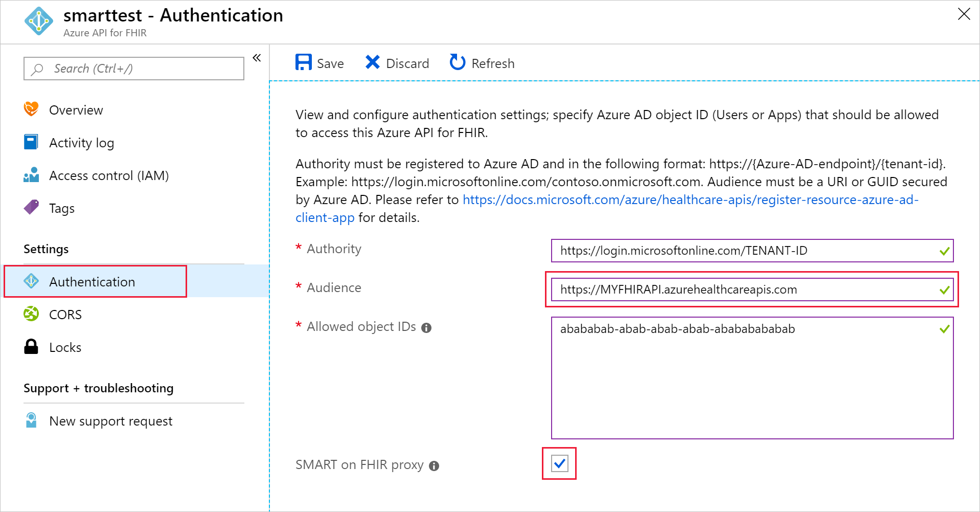980x512 pixels.
Task: Expand the Settings section
Action: [45, 249]
